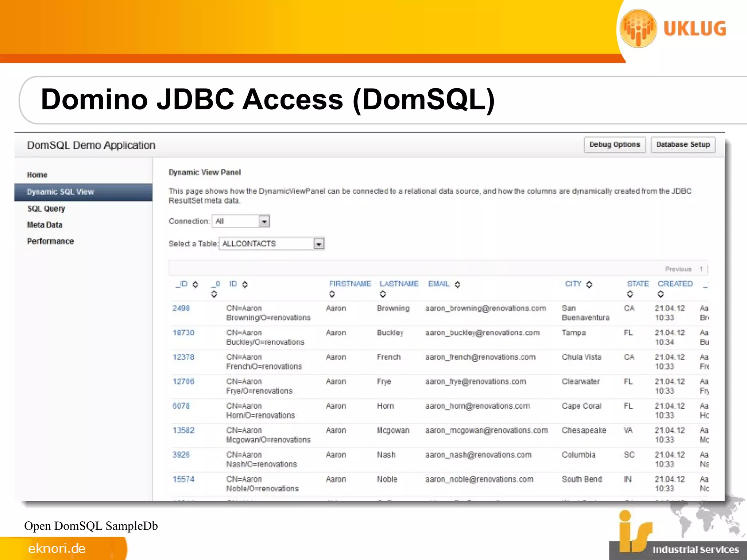Open record 12706
The width and height of the screenshot is (747, 560).
(x=183, y=382)
